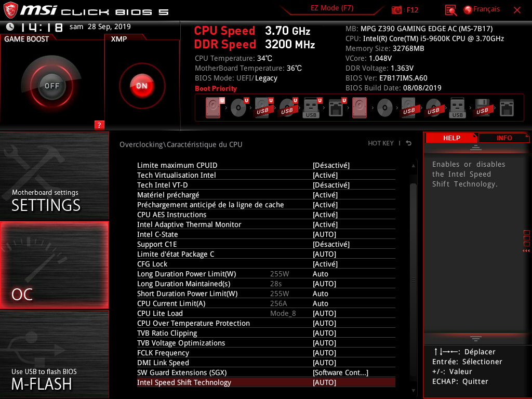Open the SETTINGS motherboard section
532x399 pixels.
pyautogui.click(x=54, y=176)
